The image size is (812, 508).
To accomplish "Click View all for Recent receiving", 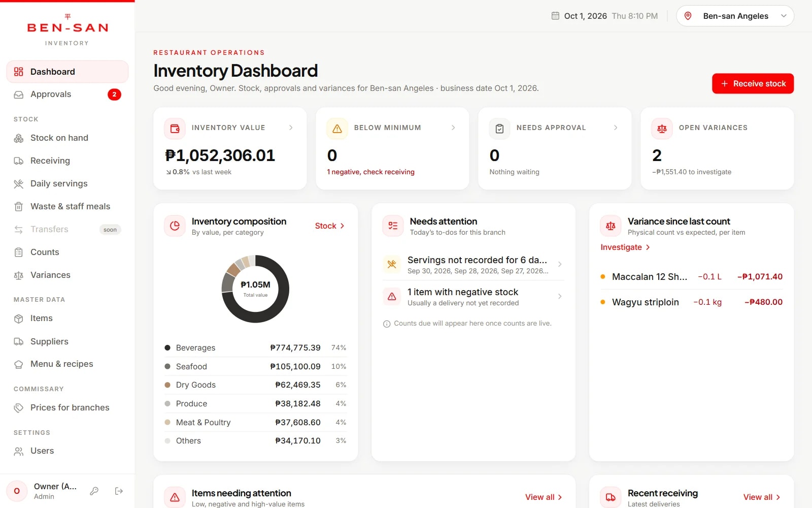I will 762,497.
